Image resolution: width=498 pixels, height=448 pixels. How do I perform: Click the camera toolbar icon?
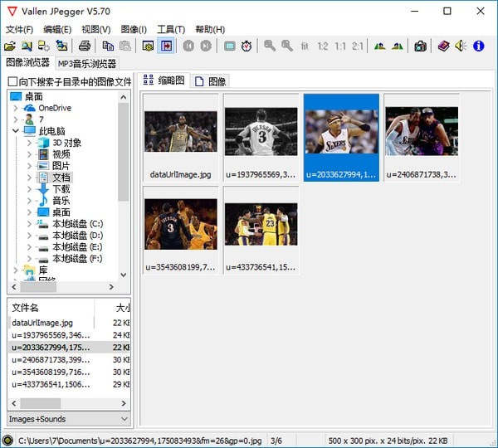[x=420, y=46]
